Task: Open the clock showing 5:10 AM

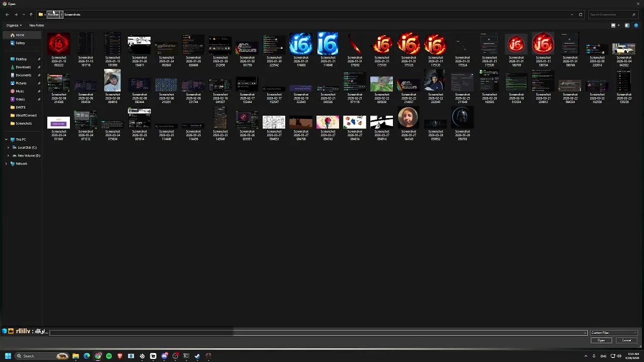Action: click(x=632, y=356)
